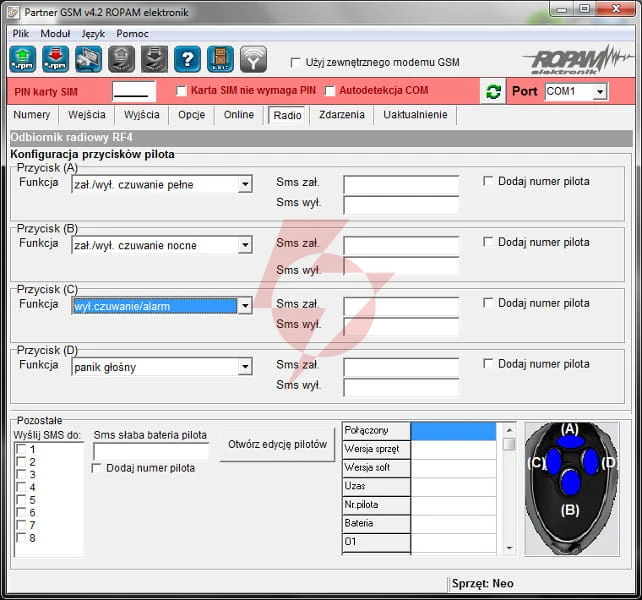Image resolution: width=642 pixels, height=600 pixels.
Task: Click the gray antenna signal icon
Action: coord(253,60)
